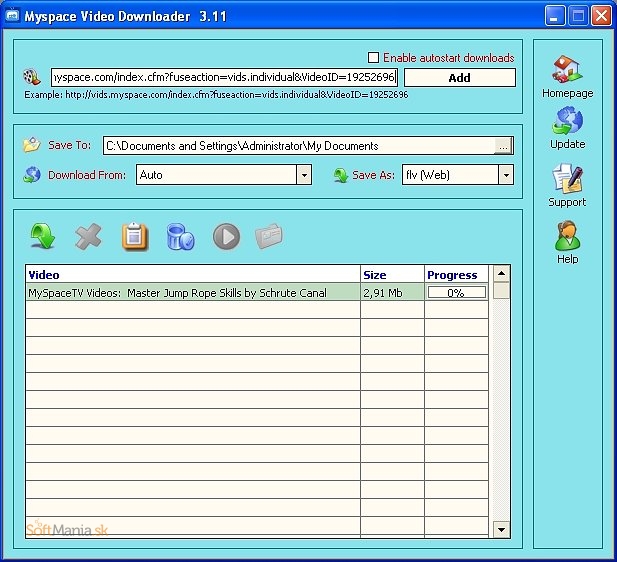Click the list scrollbar up arrow
Viewport: 617px width, 562px height.
click(501, 274)
